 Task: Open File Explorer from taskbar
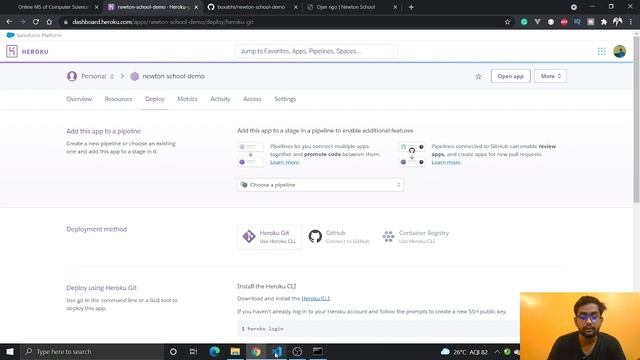tap(235, 351)
